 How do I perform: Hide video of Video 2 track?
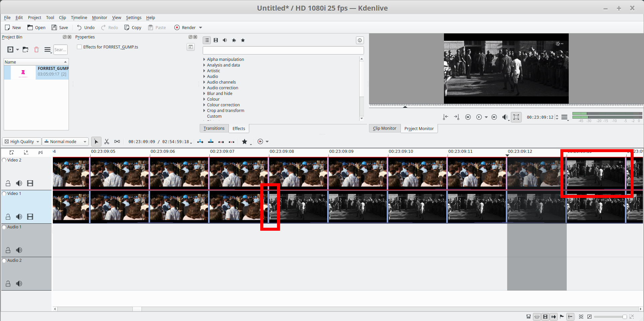pos(30,183)
